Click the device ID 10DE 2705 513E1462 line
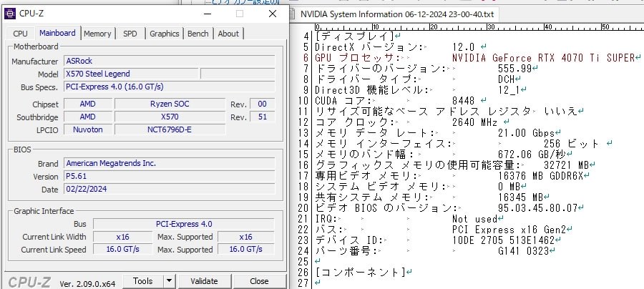The width and height of the screenshot is (644, 289). click(x=438, y=240)
